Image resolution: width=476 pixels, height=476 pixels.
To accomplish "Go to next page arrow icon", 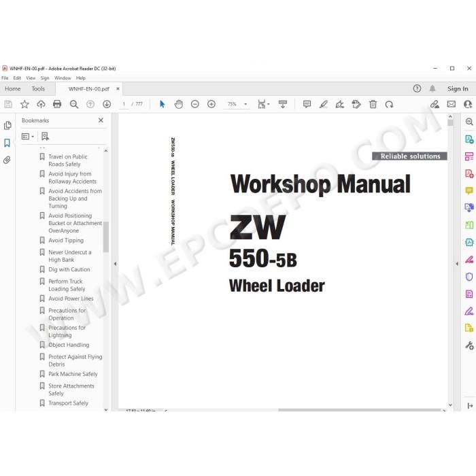I will pos(107,105).
